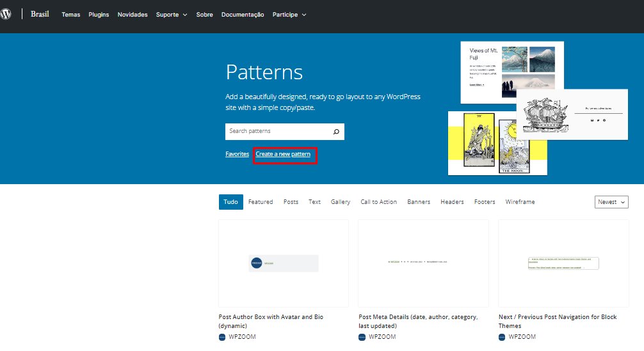Click the WordPress logo icon
This screenshot has width=644, height=351.
(x=5, y=14)
